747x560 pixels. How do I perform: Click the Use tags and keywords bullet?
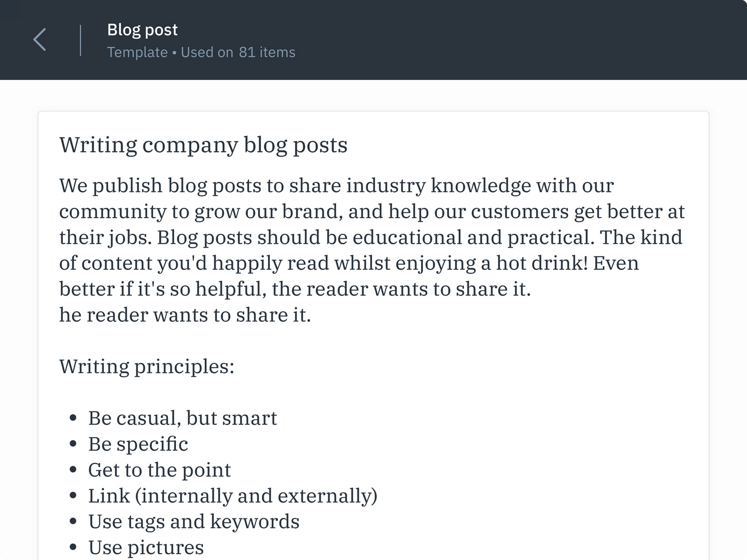pyautogui.click(x=194, y=521)
